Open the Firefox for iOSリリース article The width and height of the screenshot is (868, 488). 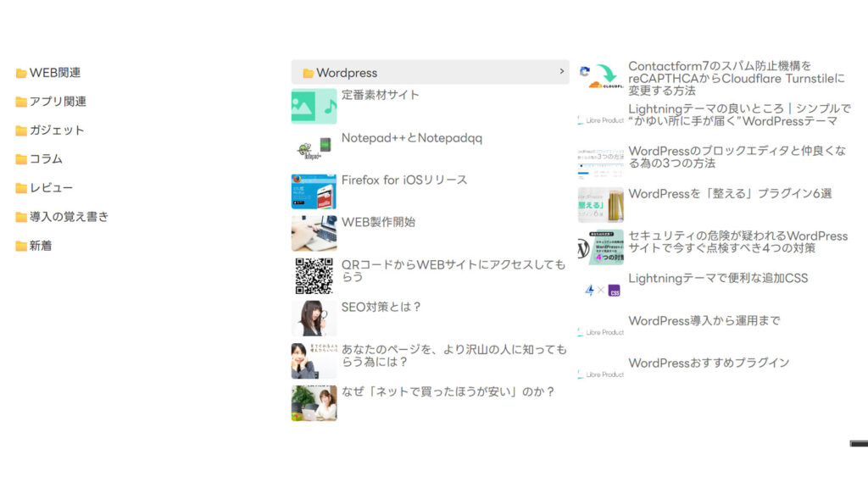coord(403,180)
